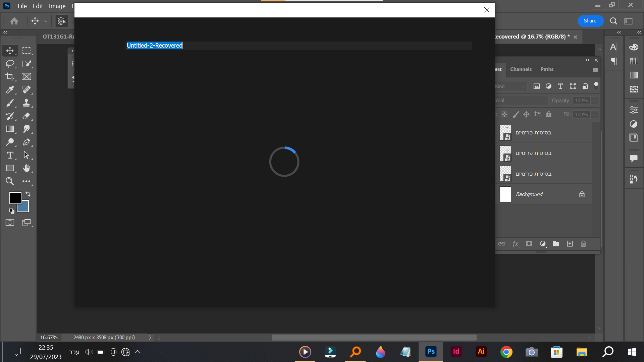Select the Eraser tool

(x=26, y=116)
